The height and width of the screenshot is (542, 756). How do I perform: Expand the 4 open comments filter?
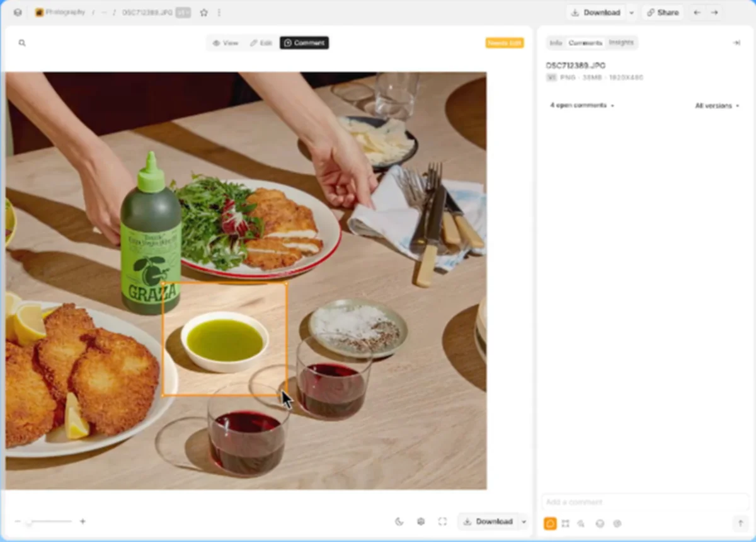581,105
